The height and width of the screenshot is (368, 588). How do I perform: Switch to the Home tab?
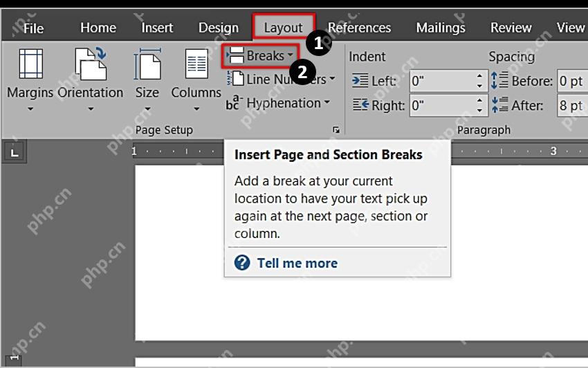click(x=98, y=28)
